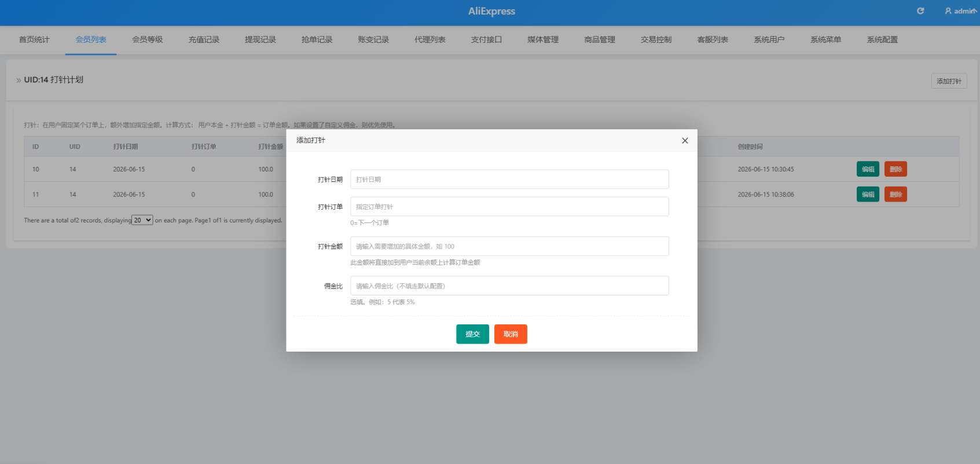Open the 支付接口 tab

(x=487, y=40)
